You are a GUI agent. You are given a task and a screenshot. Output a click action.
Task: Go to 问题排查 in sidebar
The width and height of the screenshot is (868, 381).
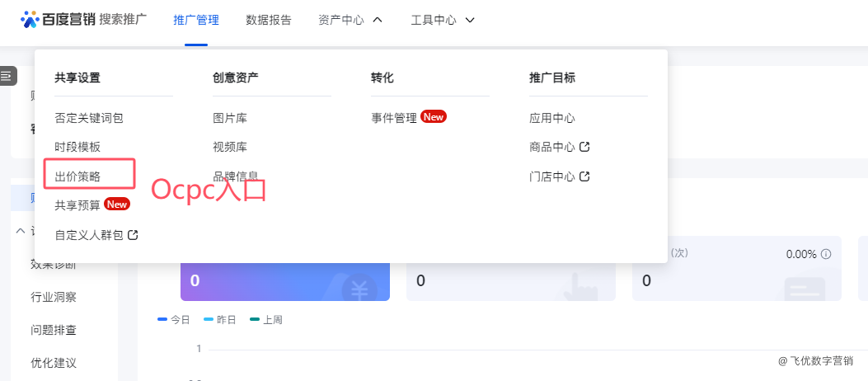[x=53, y=331]
